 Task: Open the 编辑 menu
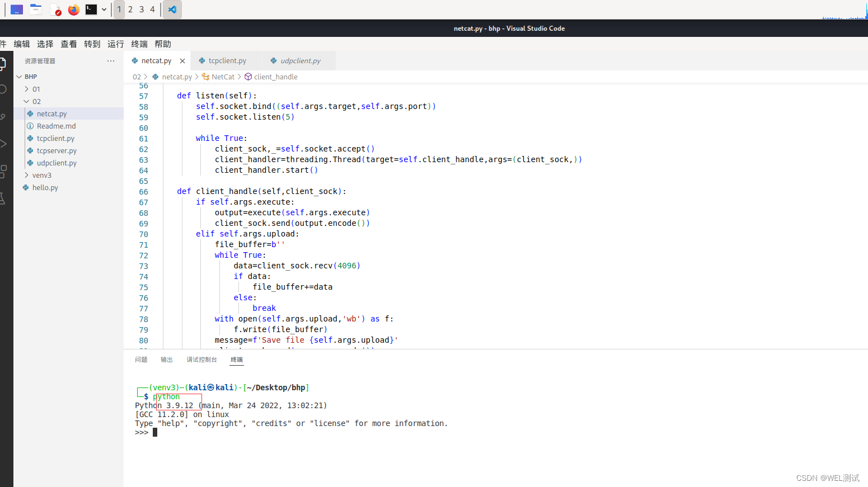[x=22, y=44]
